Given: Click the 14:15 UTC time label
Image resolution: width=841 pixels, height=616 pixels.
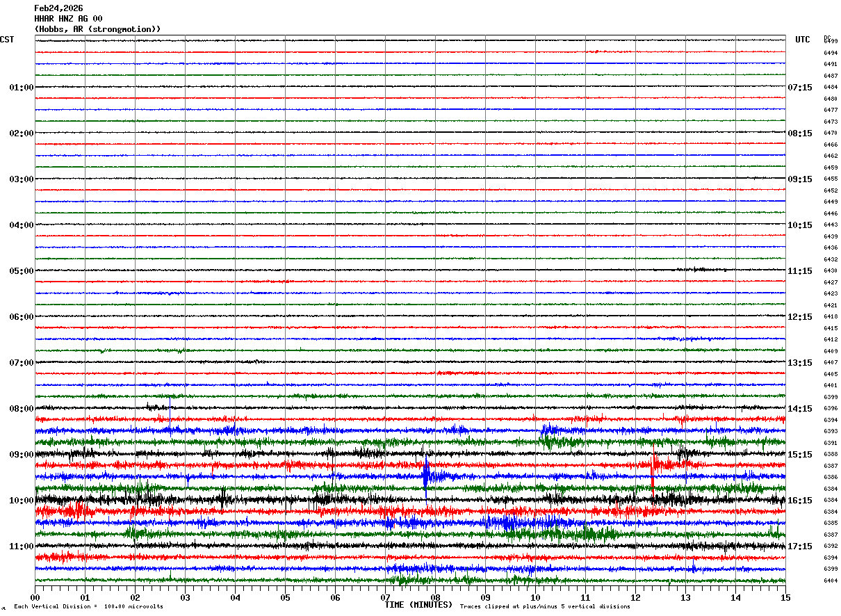Looking at the screenshot, I should (800, 409).
